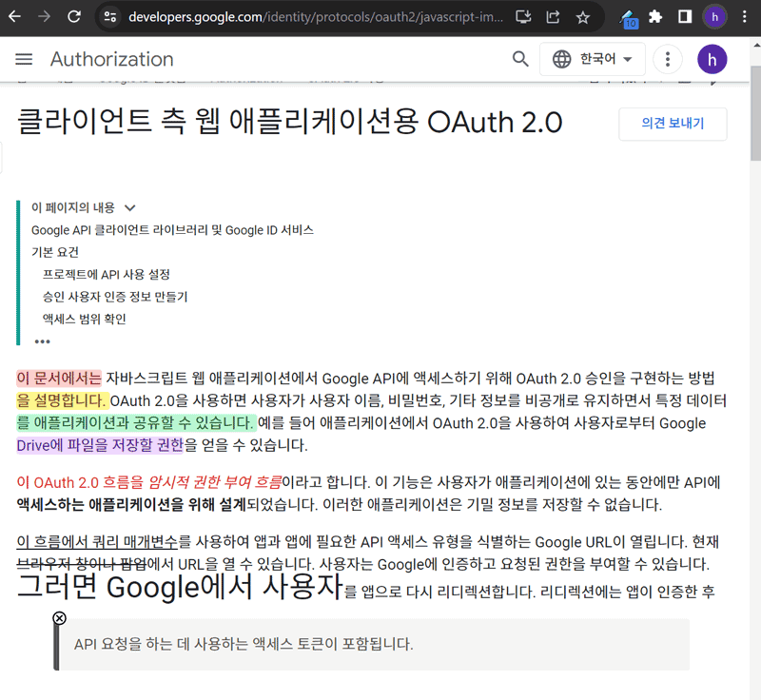
Task: Jump to 액세스 범위 확인 section
Action: tap(85, 320)
